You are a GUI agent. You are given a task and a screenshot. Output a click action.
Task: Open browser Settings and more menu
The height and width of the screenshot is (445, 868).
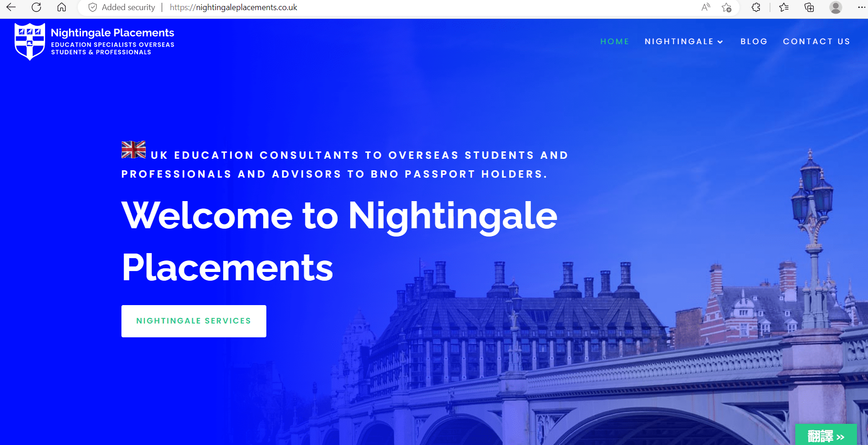(x=862, y=7)
